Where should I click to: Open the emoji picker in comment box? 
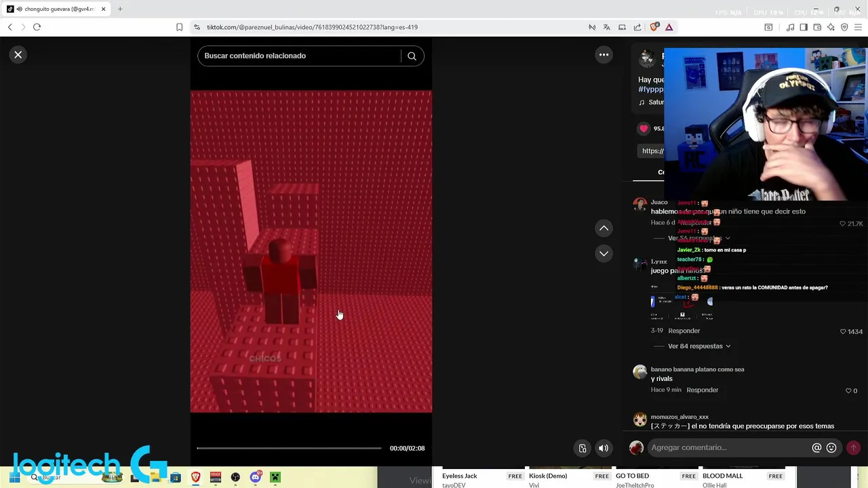pos(831,447)
